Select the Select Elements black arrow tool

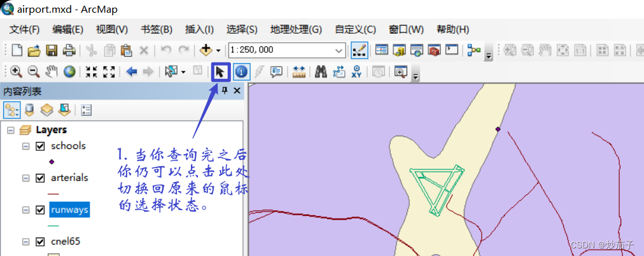(x=220, y=72)
